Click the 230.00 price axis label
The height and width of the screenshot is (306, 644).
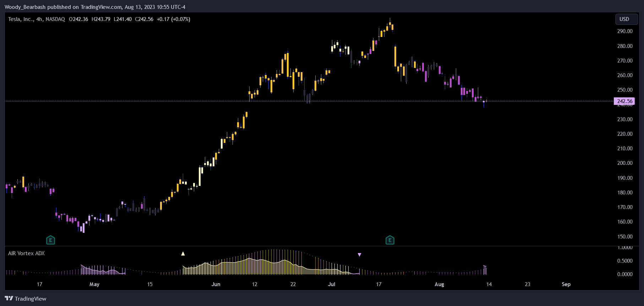click(625, 119)
